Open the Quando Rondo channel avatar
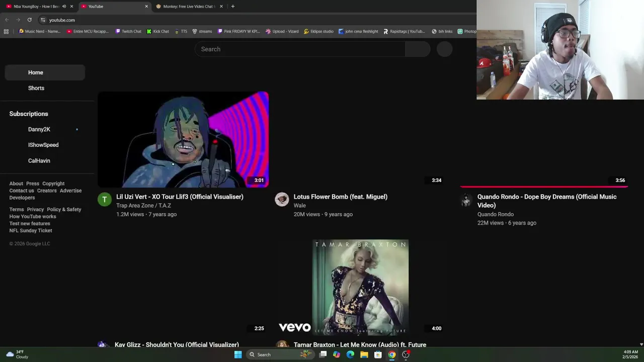This screenshot has height=362, width=644. 466,200
